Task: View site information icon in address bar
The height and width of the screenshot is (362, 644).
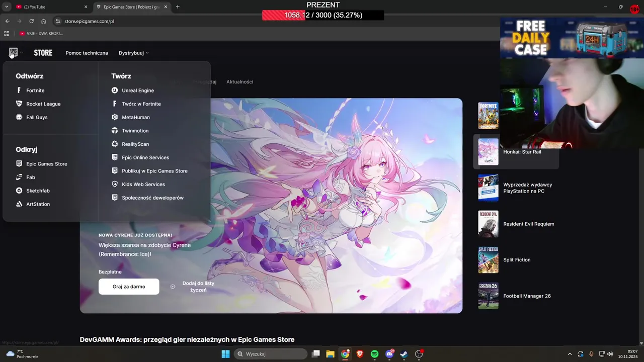Action: pyautogui.click(x=58, y=21)
